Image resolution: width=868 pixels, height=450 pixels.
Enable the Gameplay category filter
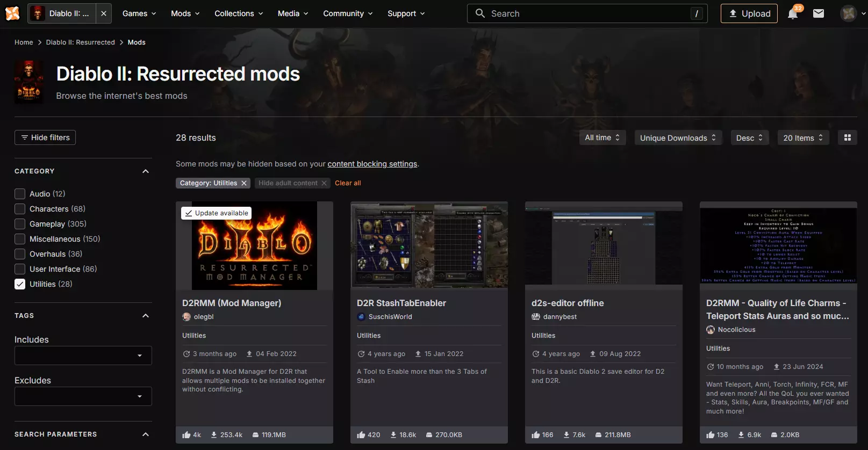point(20,224)
